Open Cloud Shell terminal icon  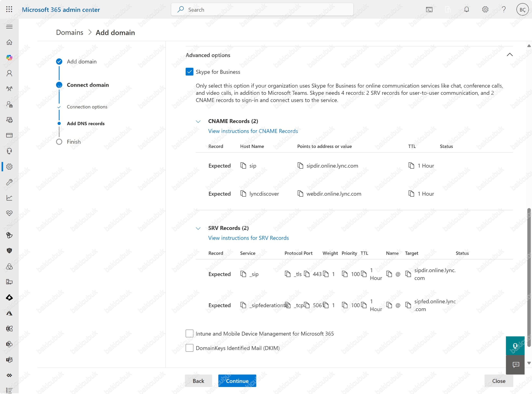coord(429,10)
